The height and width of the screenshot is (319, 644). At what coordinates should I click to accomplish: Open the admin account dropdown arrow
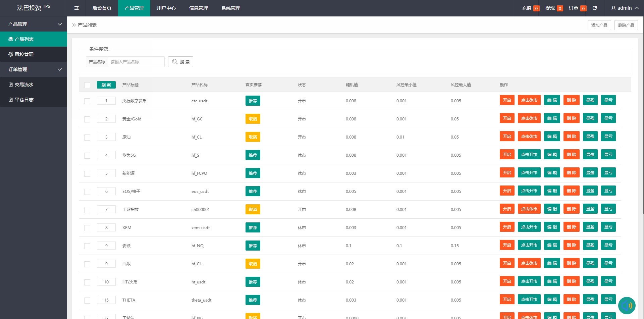(637, 8)
